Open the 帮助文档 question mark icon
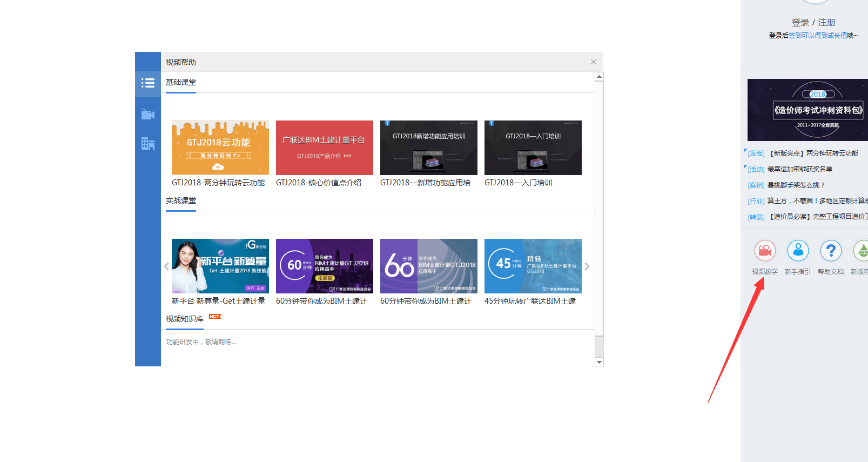This screenshot has width=868, height=462. pos(831,251)
